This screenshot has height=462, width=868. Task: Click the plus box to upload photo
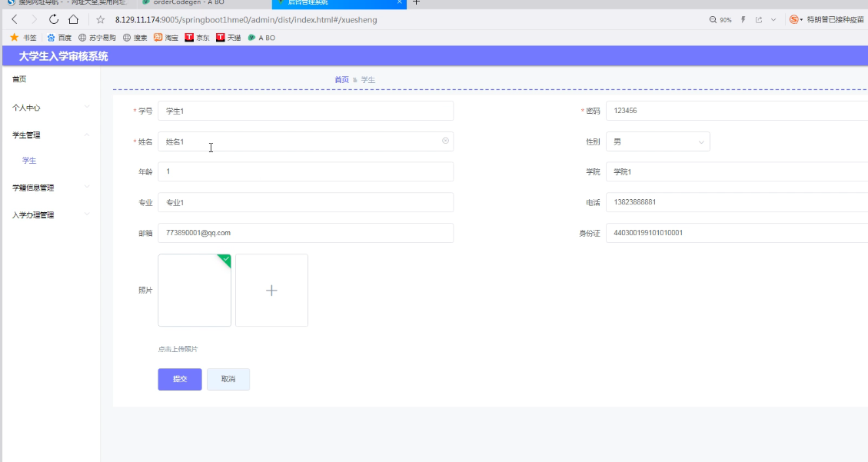coord(271,290)
